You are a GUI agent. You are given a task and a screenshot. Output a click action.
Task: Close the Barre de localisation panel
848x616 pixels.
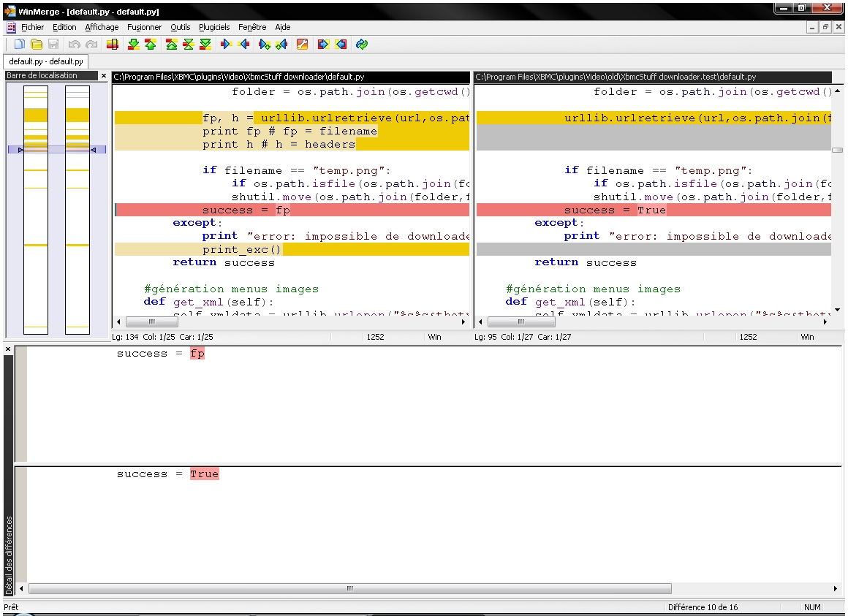(x=103, y=76)
